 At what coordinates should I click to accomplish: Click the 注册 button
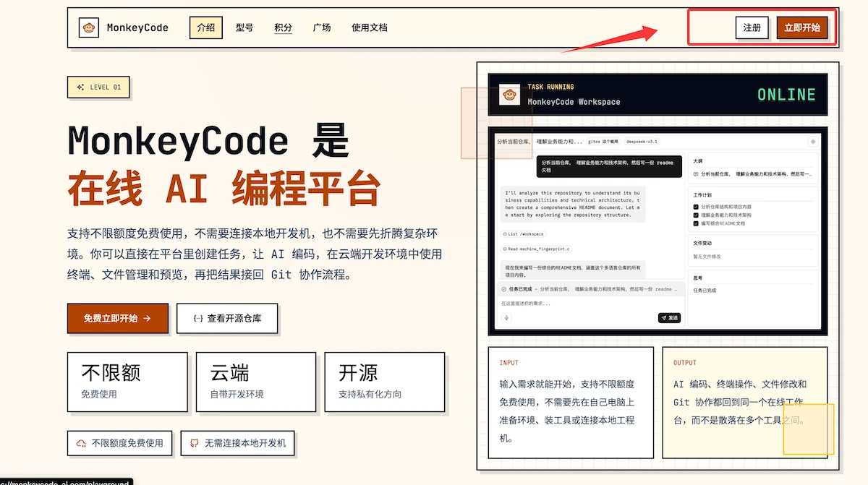(752, 27)
